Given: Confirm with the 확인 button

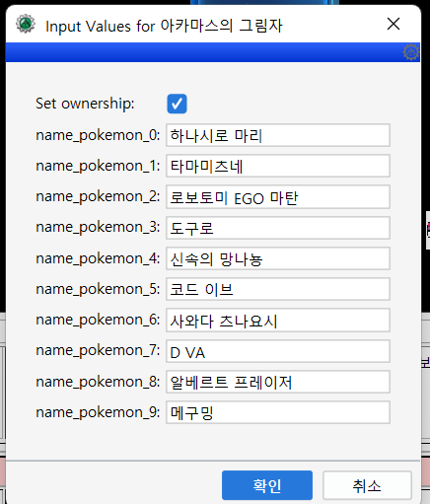Looking at the screenshot, I should click(x=267, y=485).
